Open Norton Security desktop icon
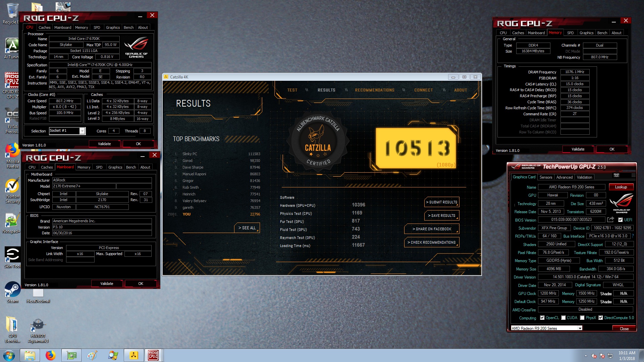Viewport: 644px width, 362px height. point(12,191)
